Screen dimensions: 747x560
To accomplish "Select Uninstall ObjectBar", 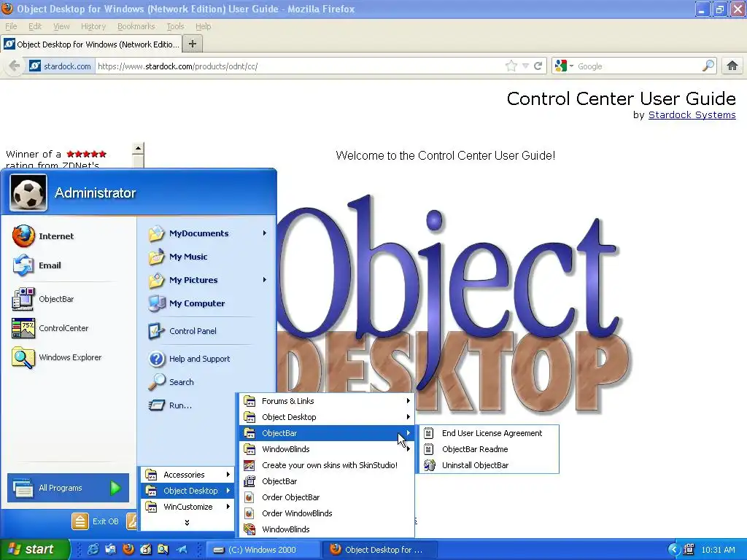I will [488, 465].
